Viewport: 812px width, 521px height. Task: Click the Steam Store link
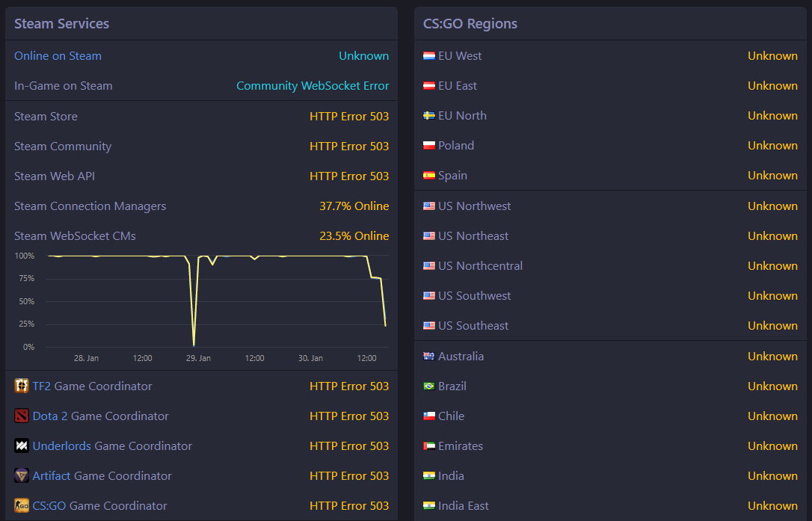point(46,116)
